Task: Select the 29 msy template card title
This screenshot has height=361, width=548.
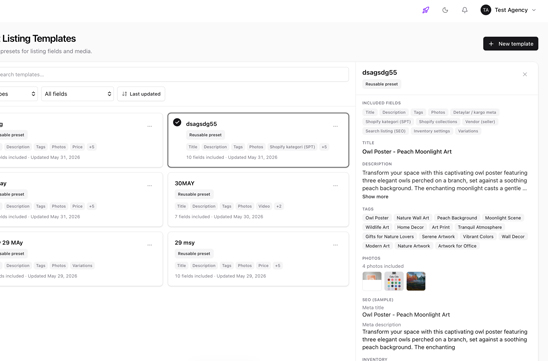Action: pos(185,243)
